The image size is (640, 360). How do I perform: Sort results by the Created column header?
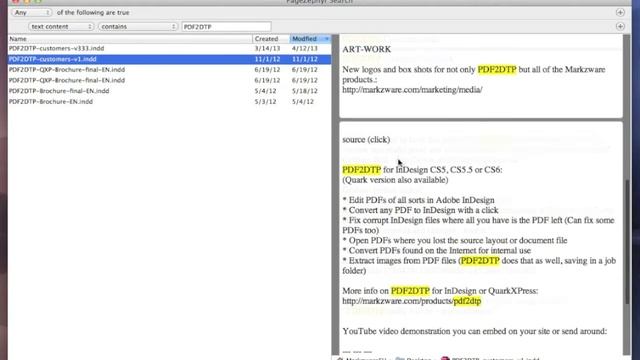pos(271,39)
